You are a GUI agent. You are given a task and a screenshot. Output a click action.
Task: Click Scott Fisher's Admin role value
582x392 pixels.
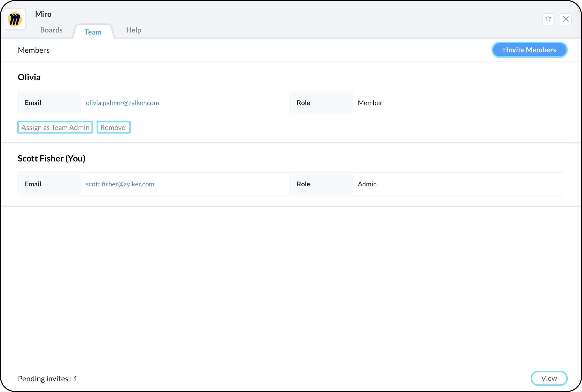[367, 184]
